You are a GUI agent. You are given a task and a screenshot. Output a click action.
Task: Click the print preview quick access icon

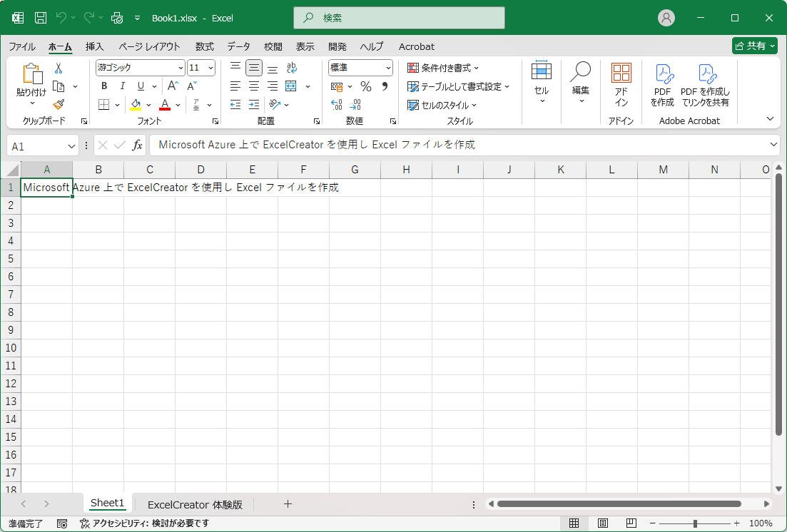click(117, 18)
